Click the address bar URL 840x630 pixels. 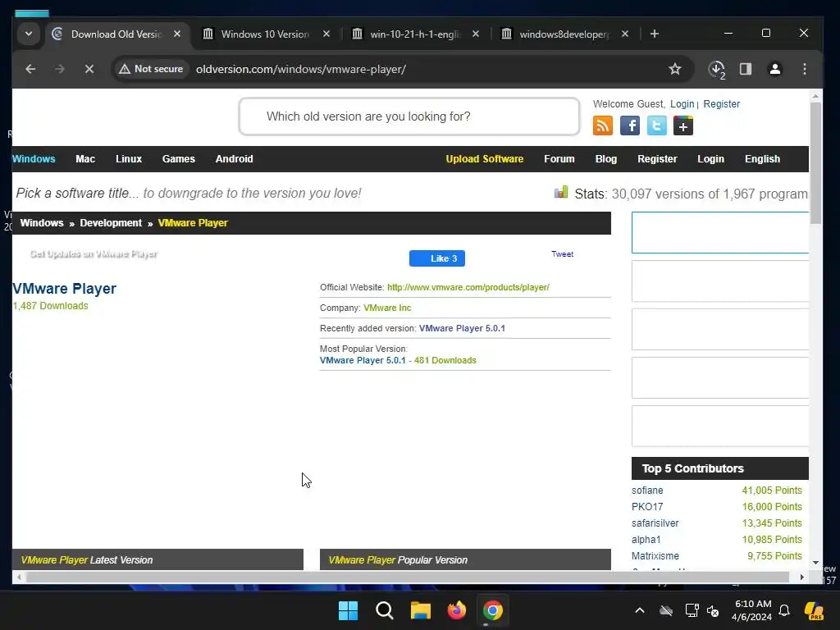click(301, 69)
